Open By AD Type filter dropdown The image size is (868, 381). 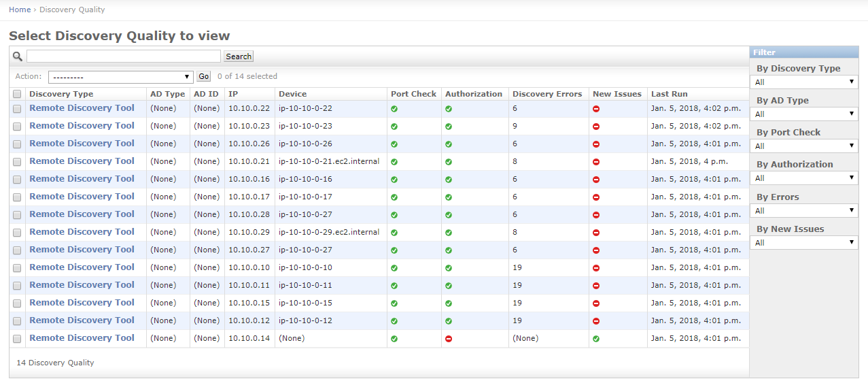point(804,114)
